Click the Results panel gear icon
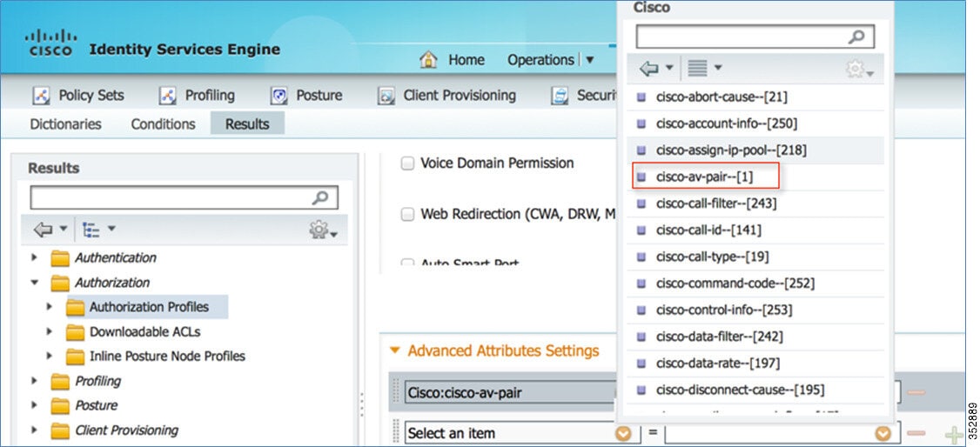The image size is (980, 447). [x=319, y=230]
